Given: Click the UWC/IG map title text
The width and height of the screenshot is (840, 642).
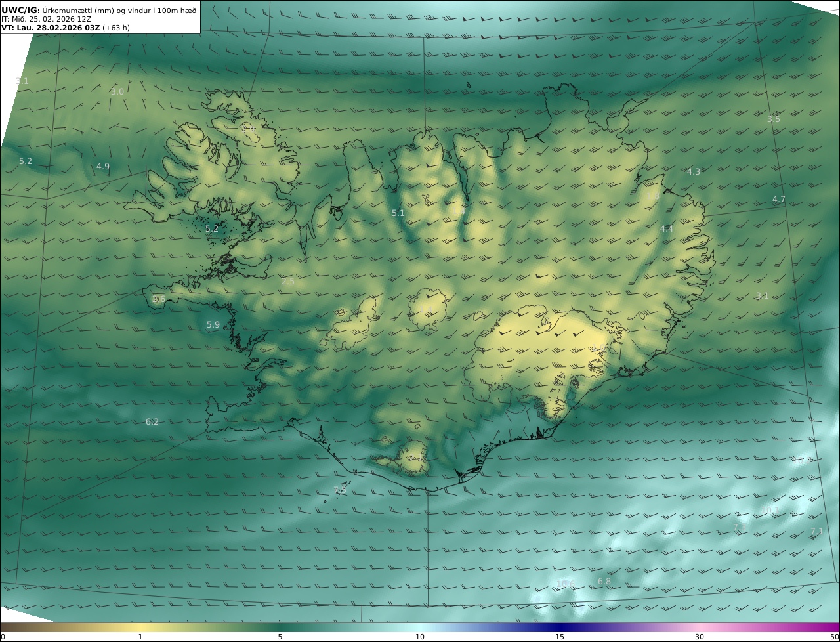Looking at the screenshot, I should pyautogui.click(x=21, y=11).
